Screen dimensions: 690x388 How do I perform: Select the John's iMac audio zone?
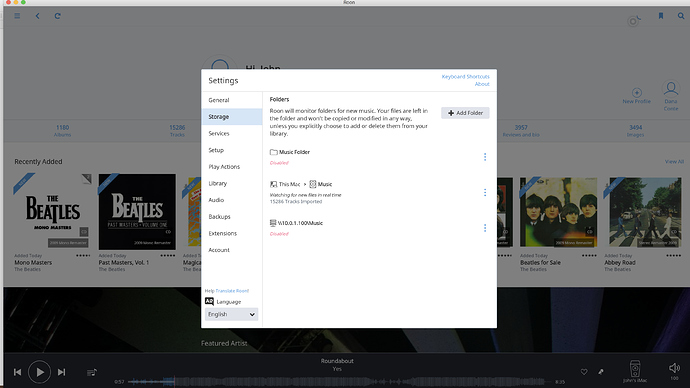coord(635,371)
